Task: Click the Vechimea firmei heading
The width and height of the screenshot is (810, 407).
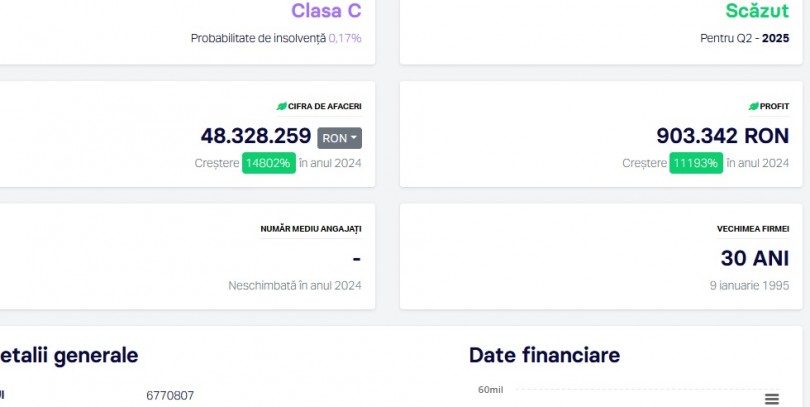Action: (x=753, y=229)
